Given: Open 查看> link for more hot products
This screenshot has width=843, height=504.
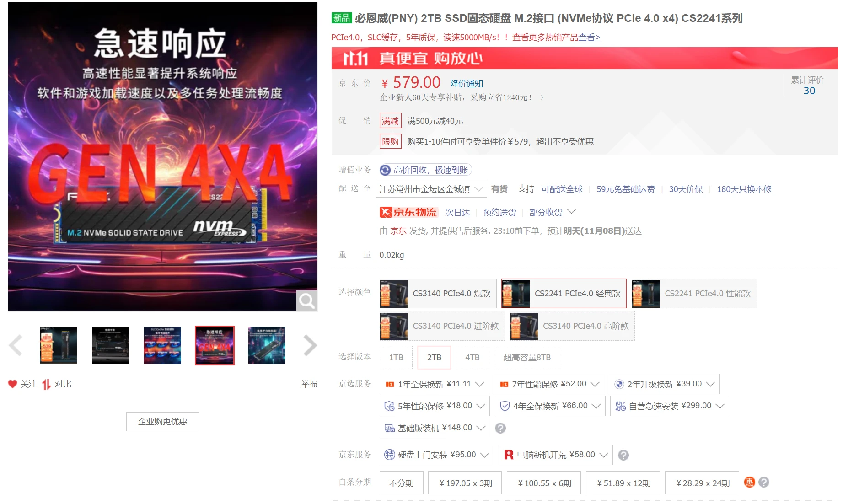Looking at the screenshot, I should tap(589, 38).
